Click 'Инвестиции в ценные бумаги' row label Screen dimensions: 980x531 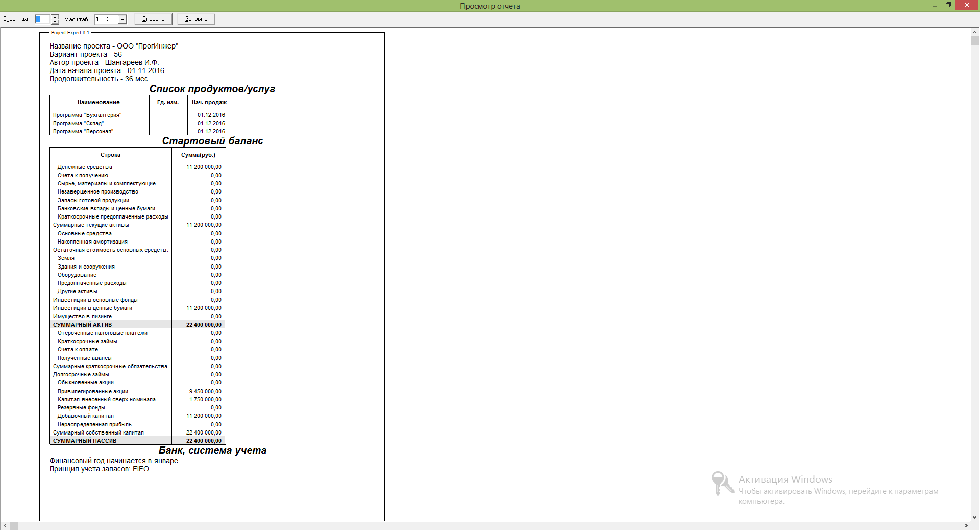[92, 308]
